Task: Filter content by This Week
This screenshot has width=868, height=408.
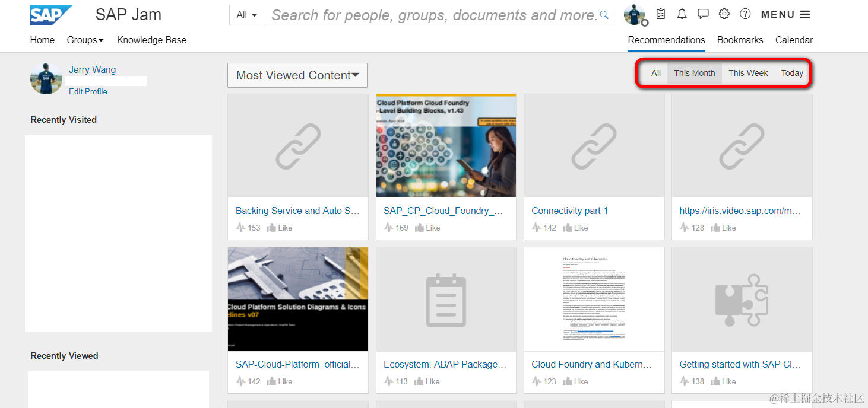Action: coord(748,73)
